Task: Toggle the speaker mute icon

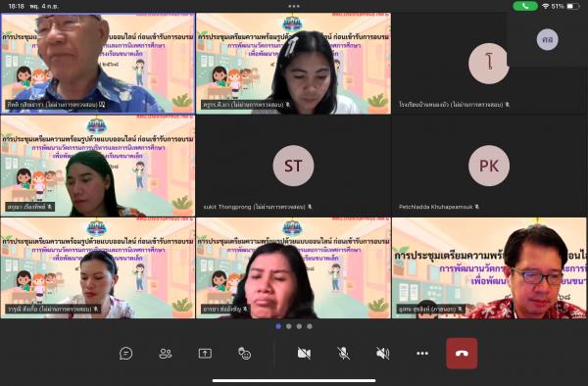Action: coord(383,353)
